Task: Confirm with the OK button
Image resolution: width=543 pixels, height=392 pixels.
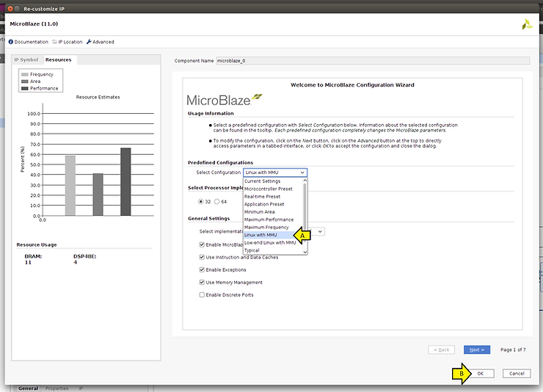Action: (481, 374)
